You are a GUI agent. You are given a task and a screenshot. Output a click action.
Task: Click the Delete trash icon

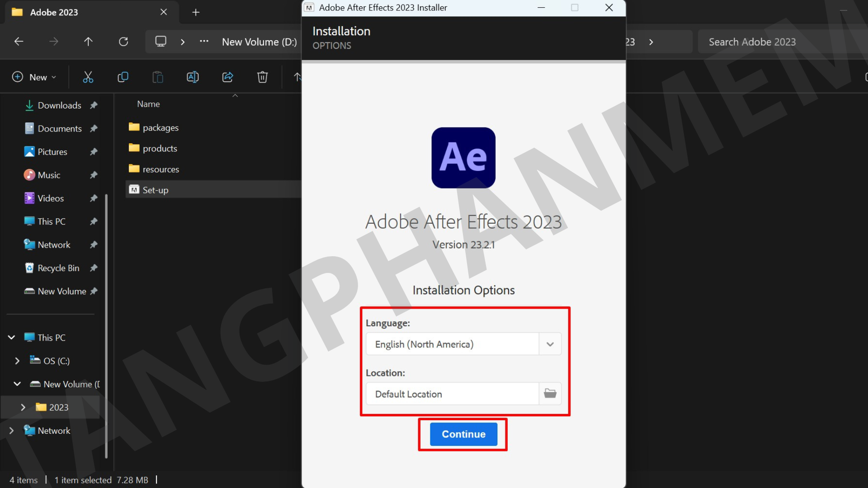[x=262, y=77]
